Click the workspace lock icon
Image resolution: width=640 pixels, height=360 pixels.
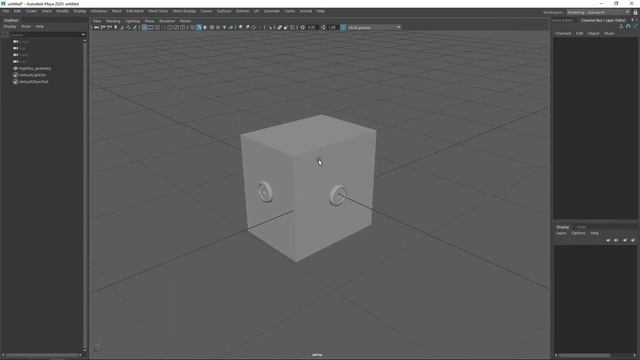coord(636,13)
